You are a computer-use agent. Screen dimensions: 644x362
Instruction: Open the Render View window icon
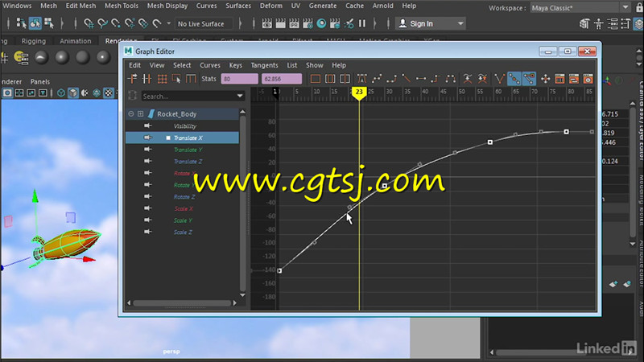pyautogui.click(x=267, y=23)
